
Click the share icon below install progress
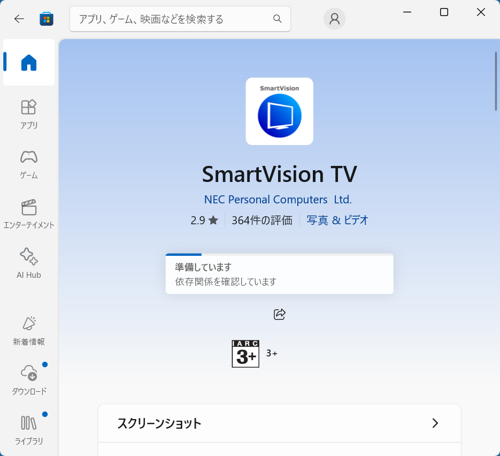point(279,314)
